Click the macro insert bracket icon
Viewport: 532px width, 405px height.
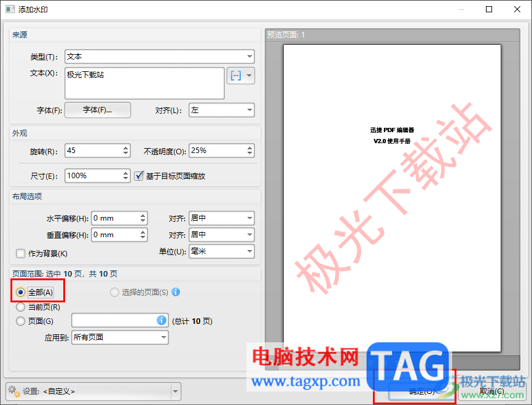pos(236,76)
